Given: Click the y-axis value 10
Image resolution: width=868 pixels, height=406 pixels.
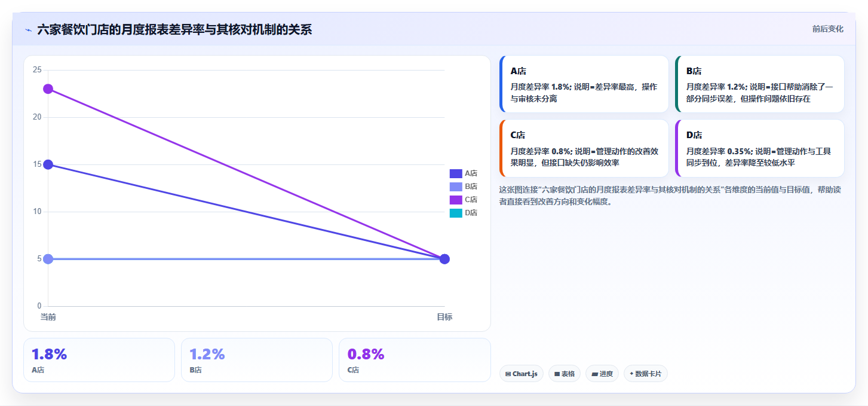Looking at the screenshot, I should click(37, 212).
